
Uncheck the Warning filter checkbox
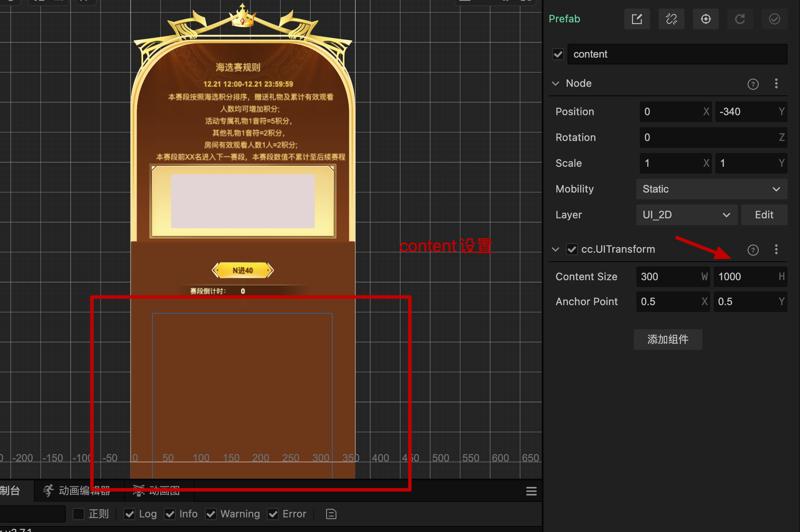pos(211,514)
